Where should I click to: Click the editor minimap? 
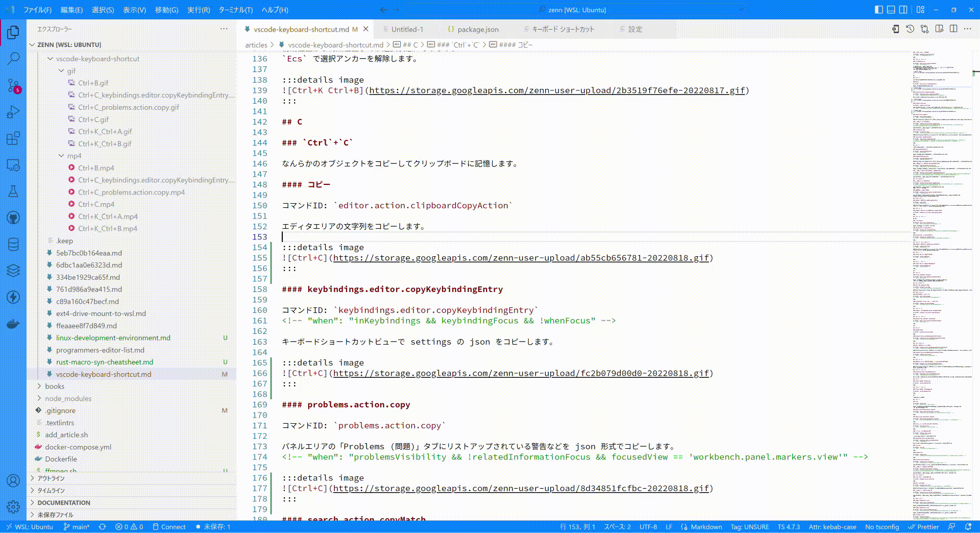click(x=942, y=285)
